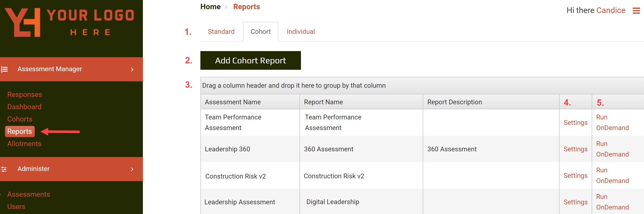Select the Individual tab
The width and height of the screenshot is (644, 214).
click(300, 31)
